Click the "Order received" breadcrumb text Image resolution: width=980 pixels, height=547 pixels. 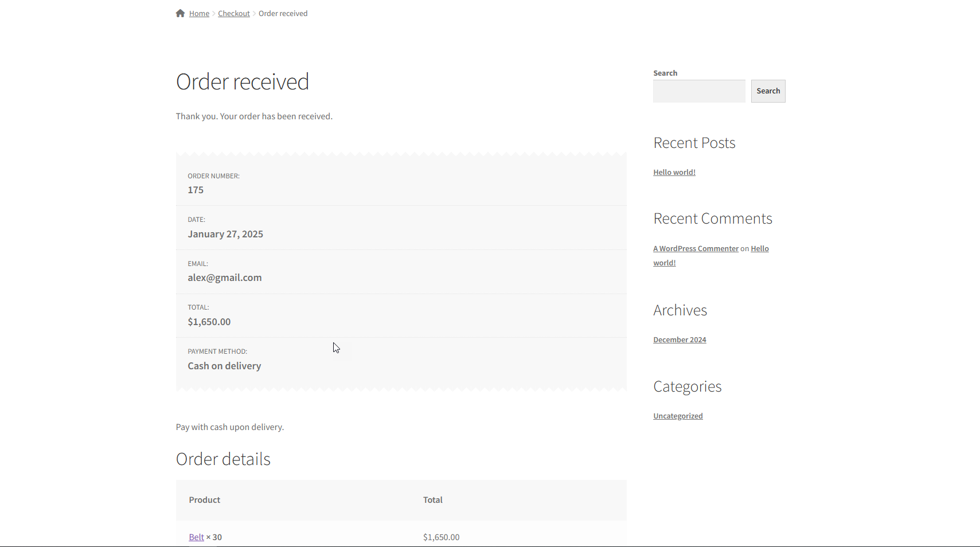(283, 14)
